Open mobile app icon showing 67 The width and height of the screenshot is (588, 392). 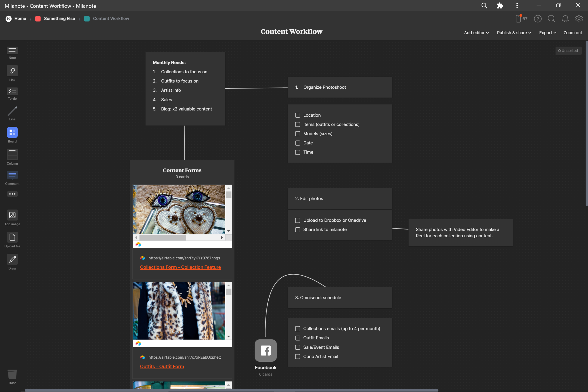tap(521, 19)
